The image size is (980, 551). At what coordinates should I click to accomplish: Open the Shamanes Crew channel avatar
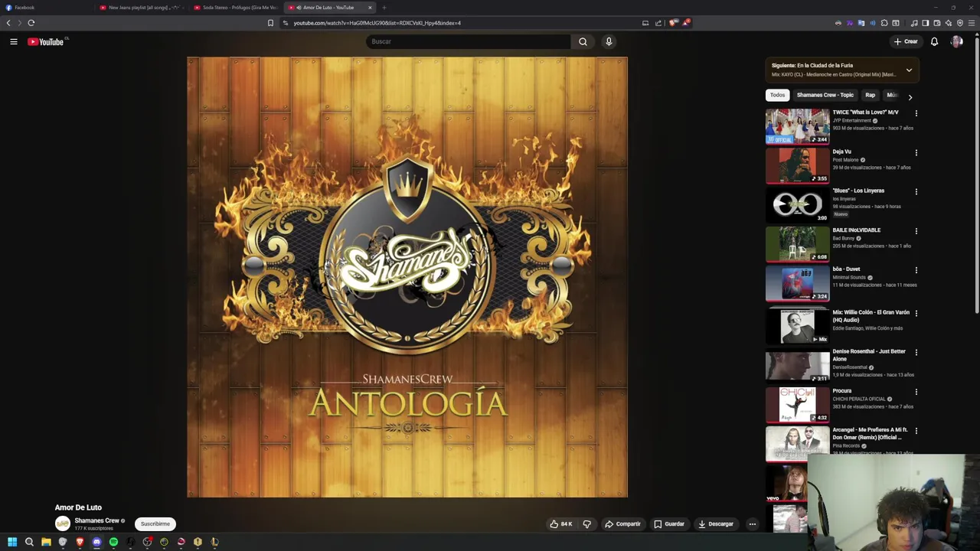click(63, 523)
